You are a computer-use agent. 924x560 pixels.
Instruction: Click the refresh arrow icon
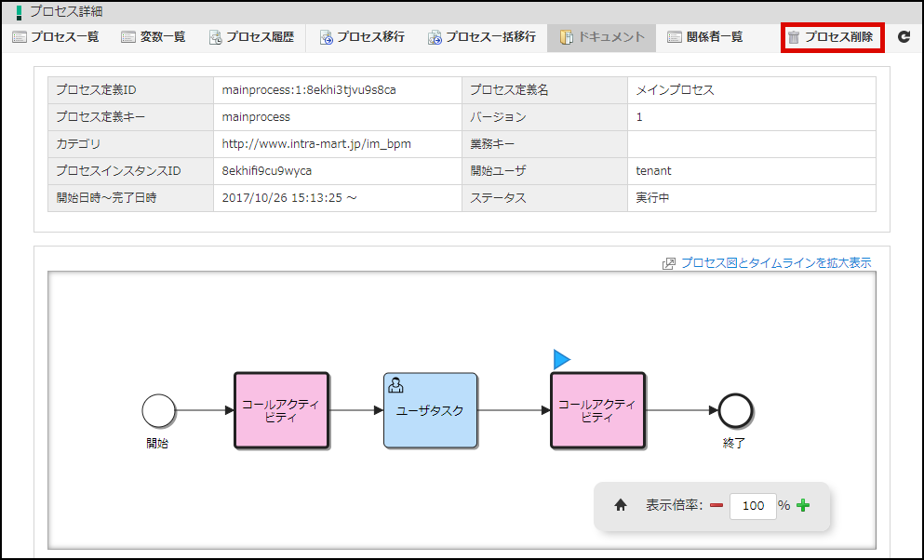point(904,37)
